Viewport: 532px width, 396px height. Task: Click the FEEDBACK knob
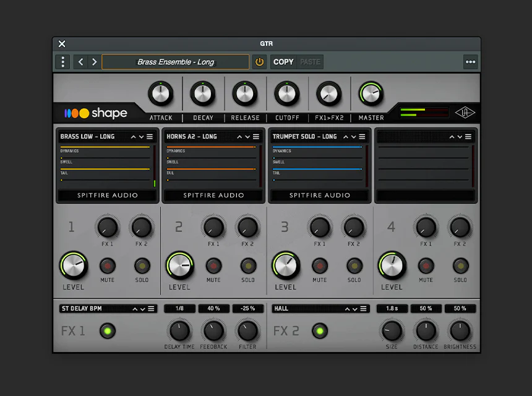(x=213, y=331)
